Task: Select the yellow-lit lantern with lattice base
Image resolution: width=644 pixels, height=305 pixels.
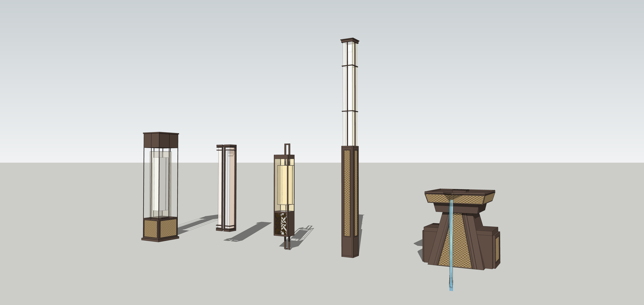Action: [284, 196]
